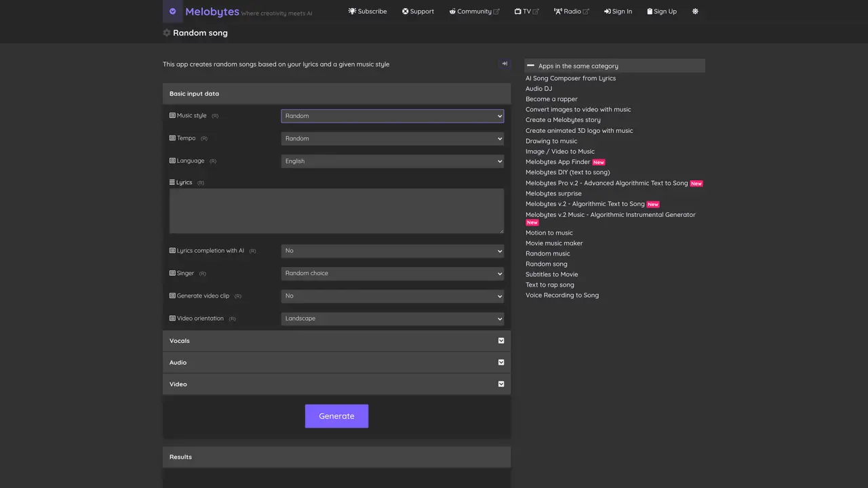
Task: Open Text to rap song link
Action: pyautogui.click(x=550, y=285)
